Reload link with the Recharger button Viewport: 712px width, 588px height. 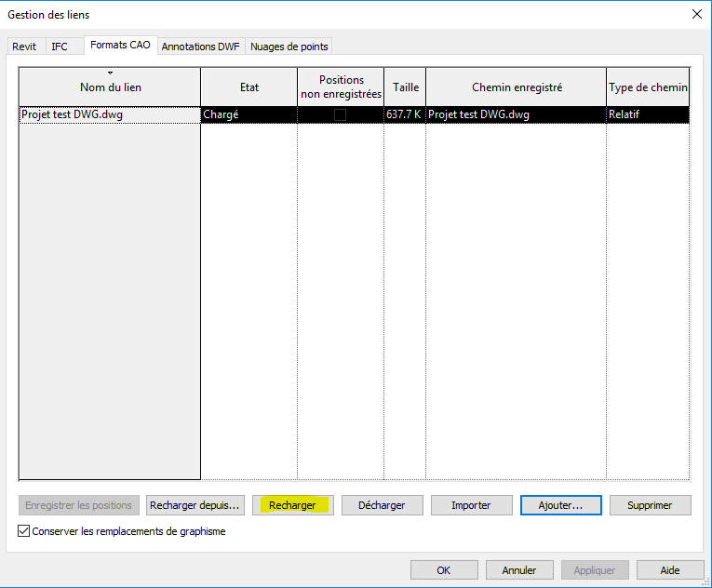coord(292,505)
